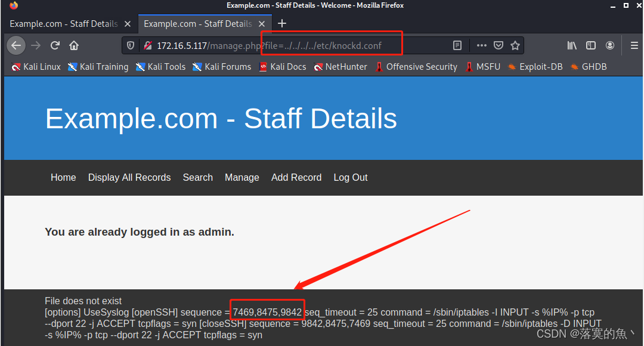Open Kali Training bookmark

pyautogui.click(x=98, y=67)
